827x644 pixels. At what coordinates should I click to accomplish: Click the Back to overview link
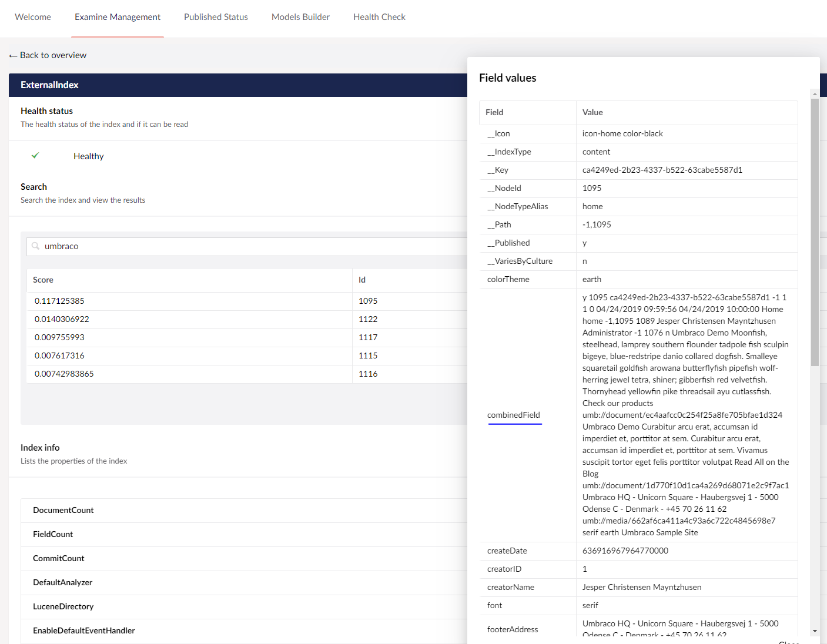53,55
